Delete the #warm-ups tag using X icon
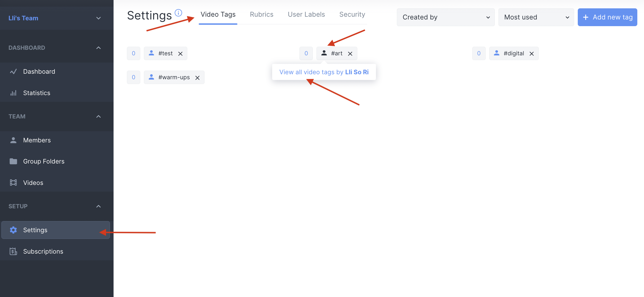This screenshot has height=297, width=644. (x=197, y=78)
